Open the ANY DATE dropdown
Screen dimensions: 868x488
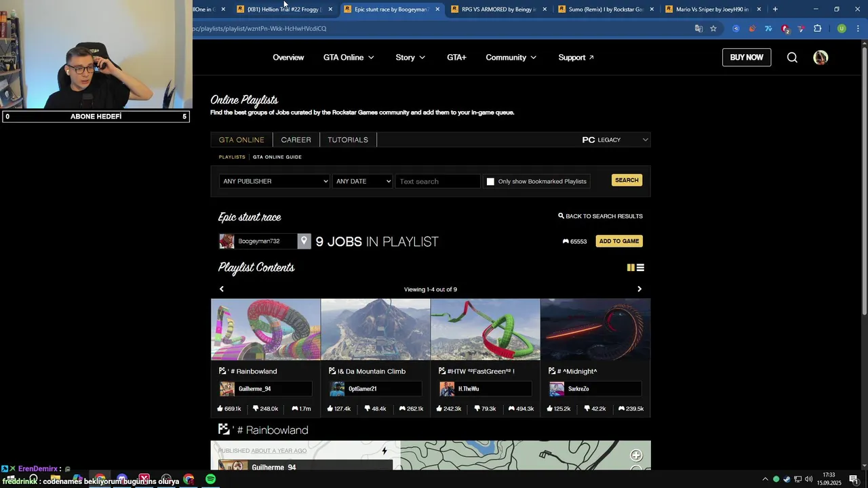(362, 181)
